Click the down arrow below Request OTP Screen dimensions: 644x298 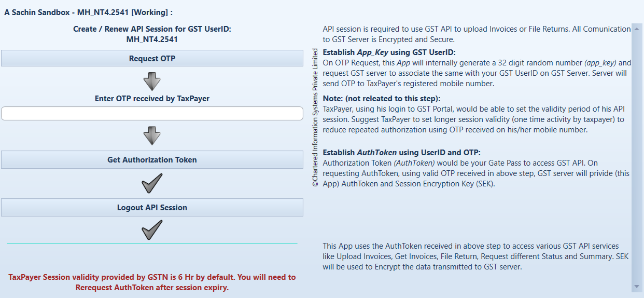click(x=152, y=81)
